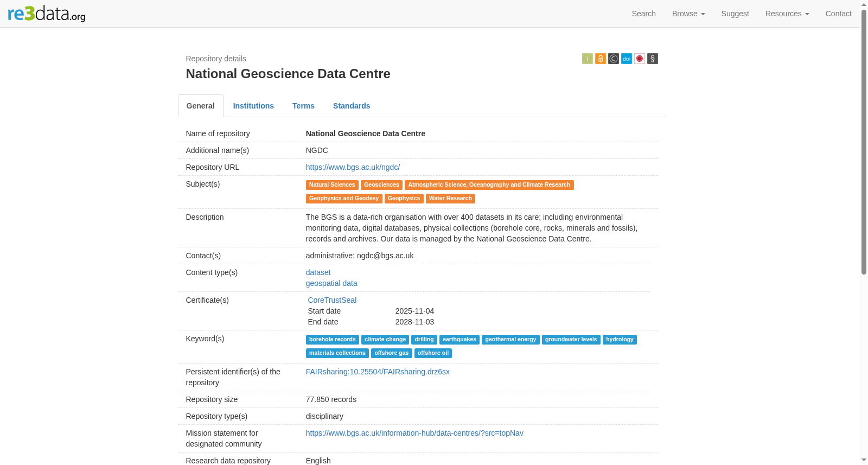Click the blue doi badge icon
The width and height of the screenshot is (868, 465).
627,59
